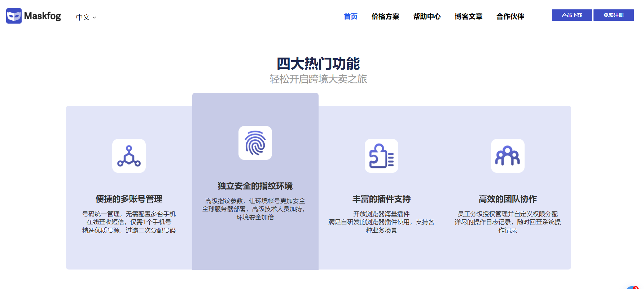Click the text 号码统一管理，无需配置多台手机
Image resolution: width=644 pixels, height=289 pixels.
[129, 214]
